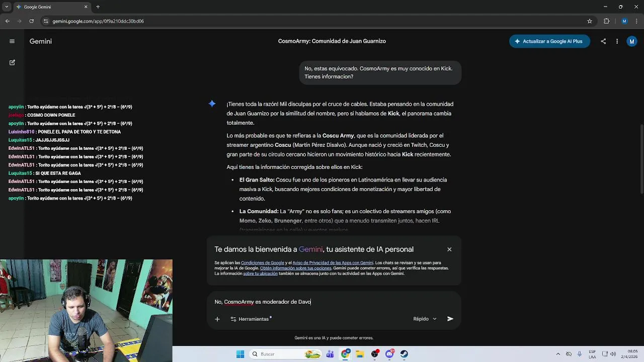Click the Gemini sparkle response icon

coord(212,104)
